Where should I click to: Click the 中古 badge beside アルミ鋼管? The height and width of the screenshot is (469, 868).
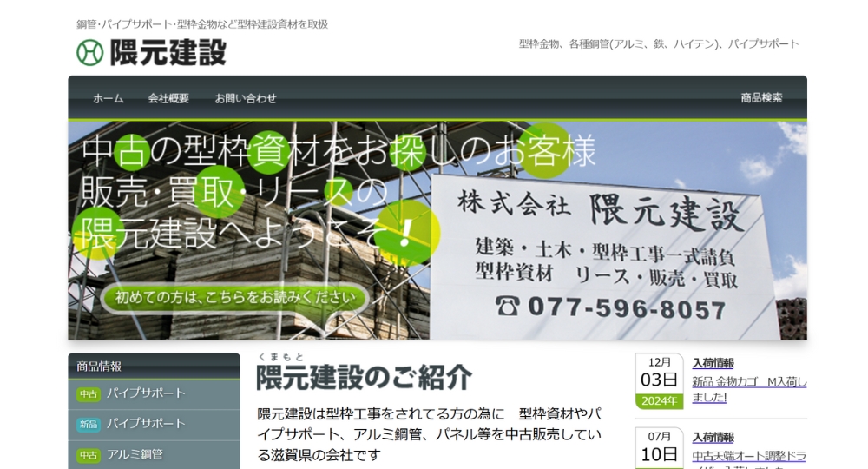point(88,455)
